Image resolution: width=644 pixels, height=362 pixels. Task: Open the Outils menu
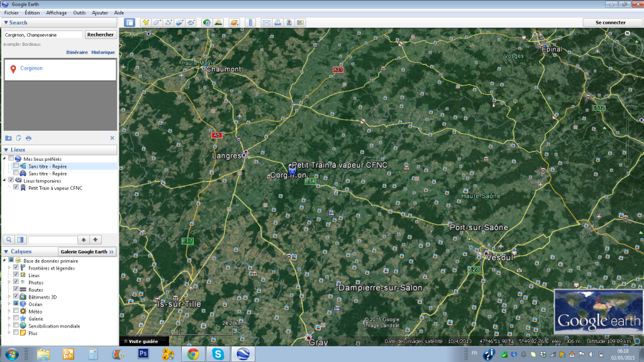tap(79, 13)
